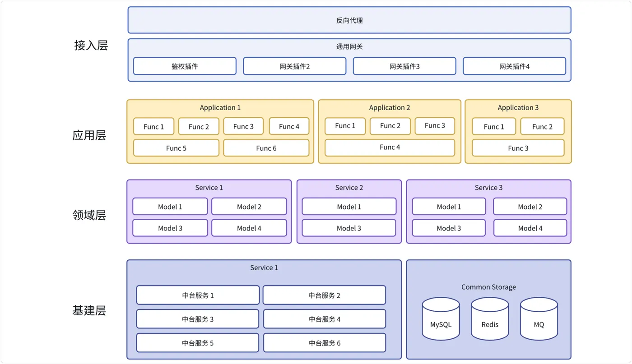Click the Service 3 title
The height and width of the screenshot is (364, 632).
coord(488,188)
